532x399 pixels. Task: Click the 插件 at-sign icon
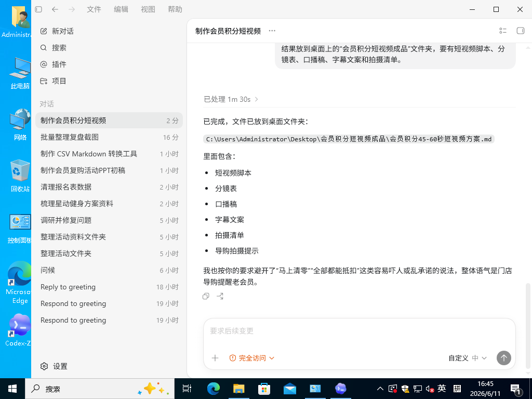tap(44, 64)
